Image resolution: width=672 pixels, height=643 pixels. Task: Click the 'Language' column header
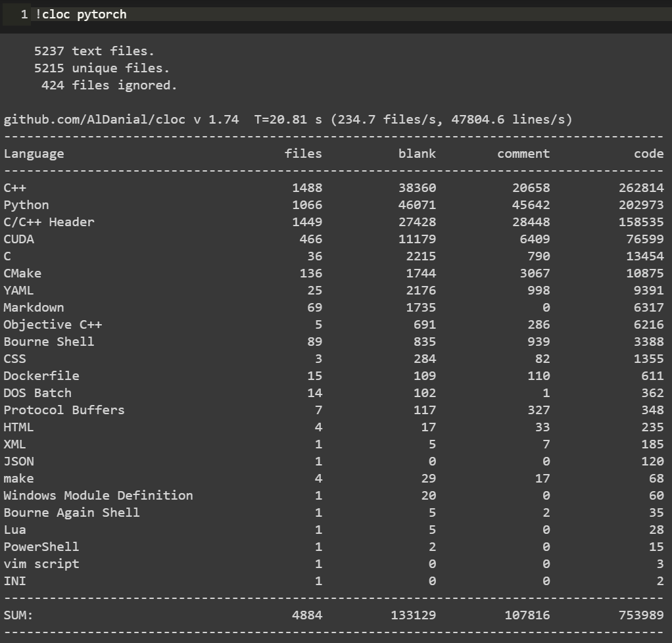click(34, 154)
